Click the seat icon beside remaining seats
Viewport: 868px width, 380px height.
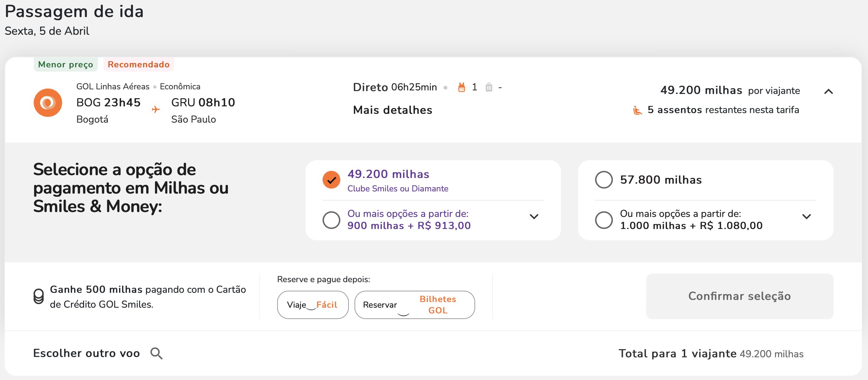(637, 110)
